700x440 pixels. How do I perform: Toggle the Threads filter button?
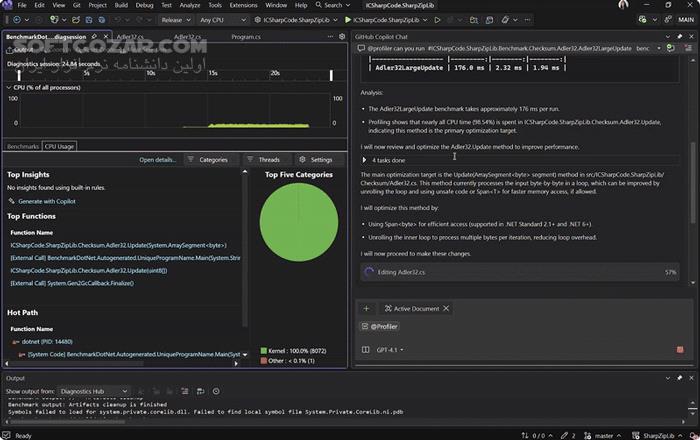pos(263,159)
